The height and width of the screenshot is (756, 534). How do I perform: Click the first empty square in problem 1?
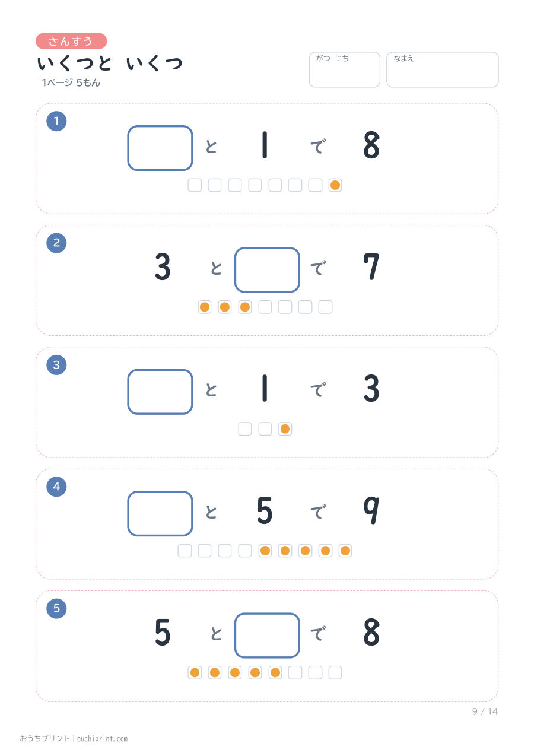pos(195,185)
